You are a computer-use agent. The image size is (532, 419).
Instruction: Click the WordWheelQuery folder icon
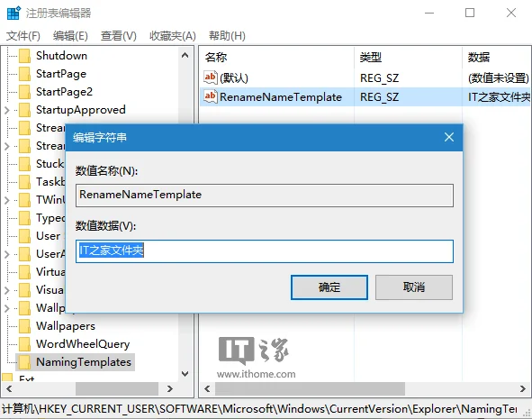pos(25,344)
